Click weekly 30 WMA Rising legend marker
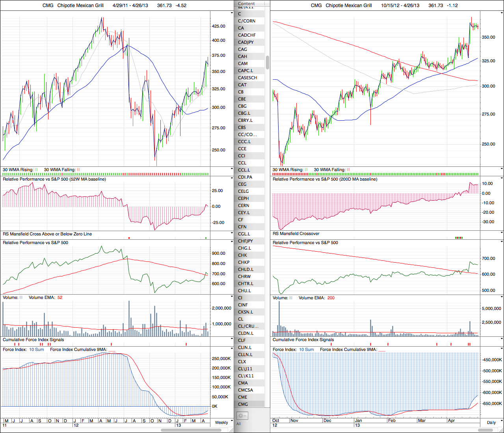The image size is (504, 433). click(36, 170)
